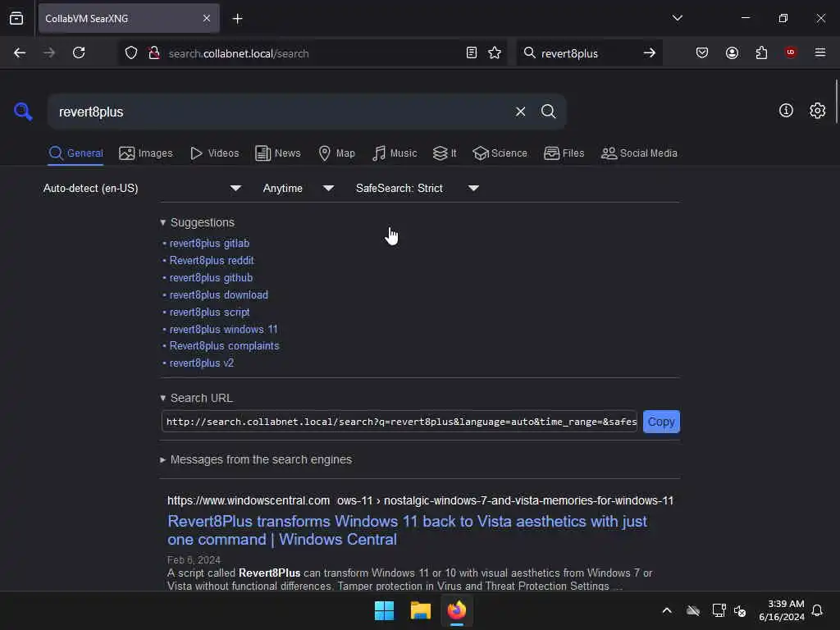Screen dimensions: 840x630
Task: Go back to previous page
Action: [x=20, y=52]
